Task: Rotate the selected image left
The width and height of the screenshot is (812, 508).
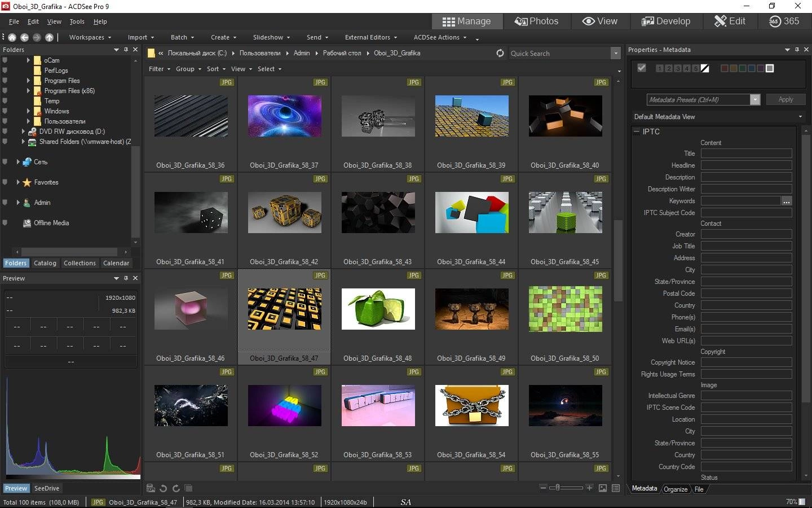Action: (x=163, y=488)
